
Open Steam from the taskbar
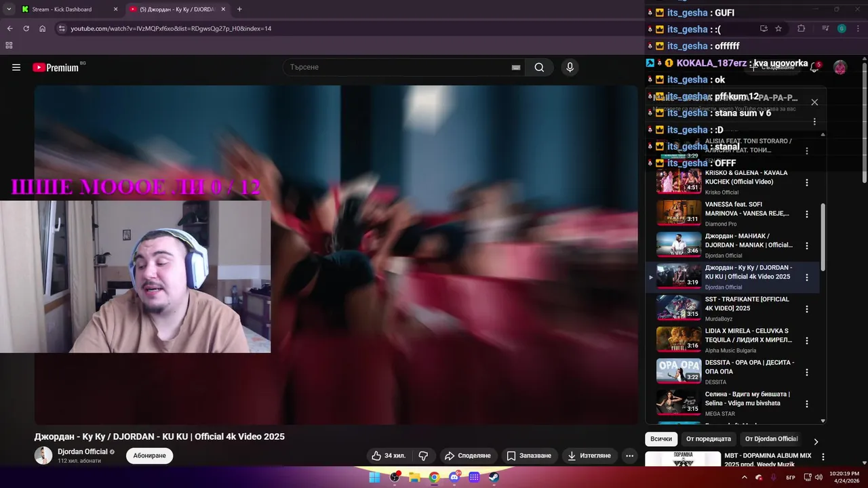(x=494, y=477)
